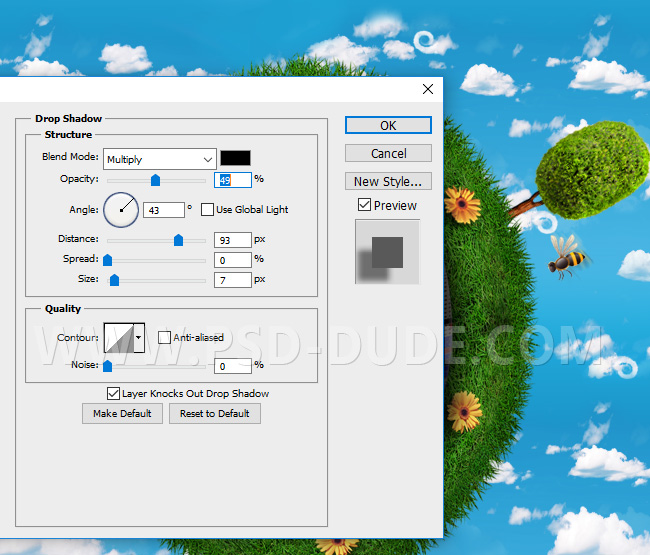The height and width of the screenshot is (555, 650).
Task: Confirm the layer style with OK
Action: coord(388,125)
